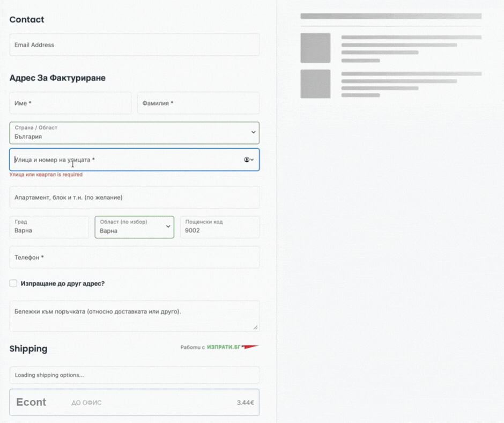This screenshot has height=423, width=504.
Task: Grab the notes textarea resize handle
Action: click(256, 327)
